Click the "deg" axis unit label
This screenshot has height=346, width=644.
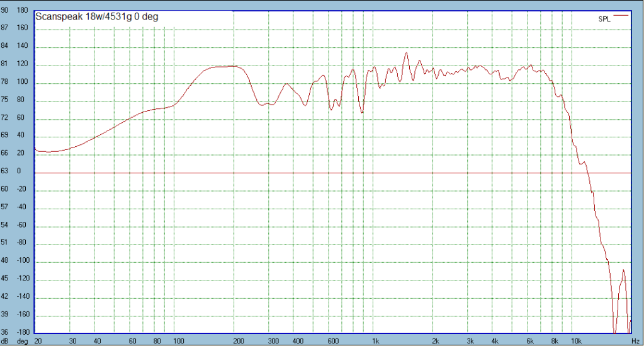click(x=22, y=341)
